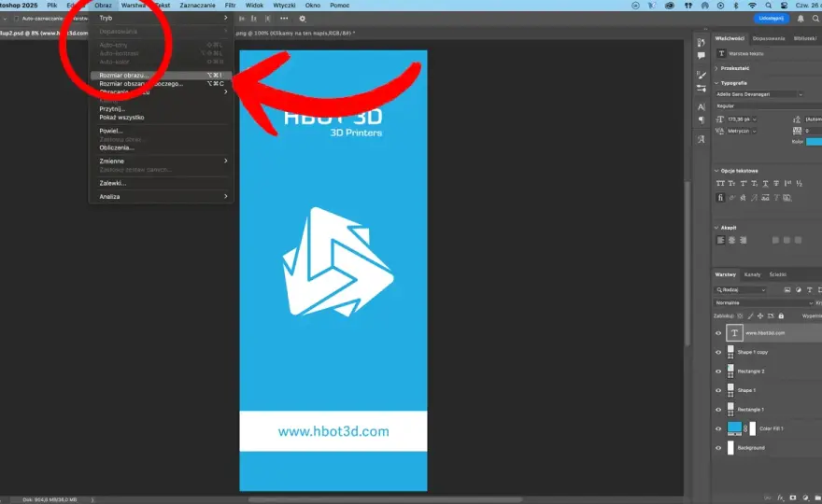Click the blue Udostępnij button

(x=772, y=19)
